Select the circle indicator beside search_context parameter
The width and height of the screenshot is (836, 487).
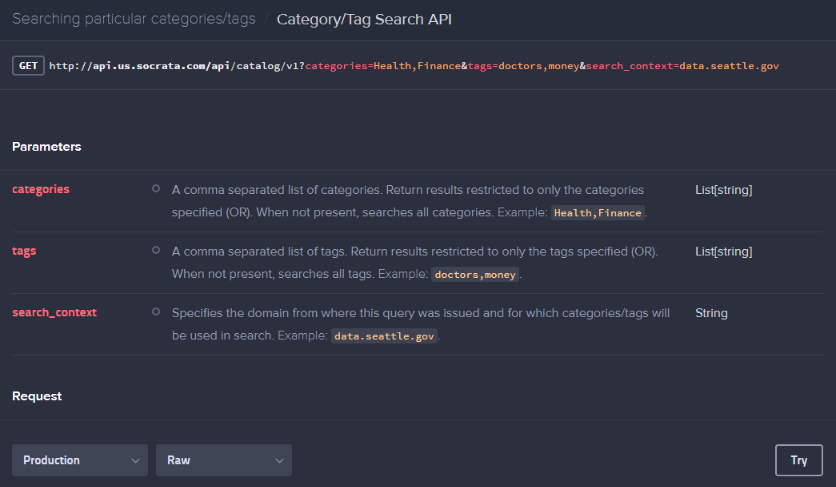(x=156, y=312)
